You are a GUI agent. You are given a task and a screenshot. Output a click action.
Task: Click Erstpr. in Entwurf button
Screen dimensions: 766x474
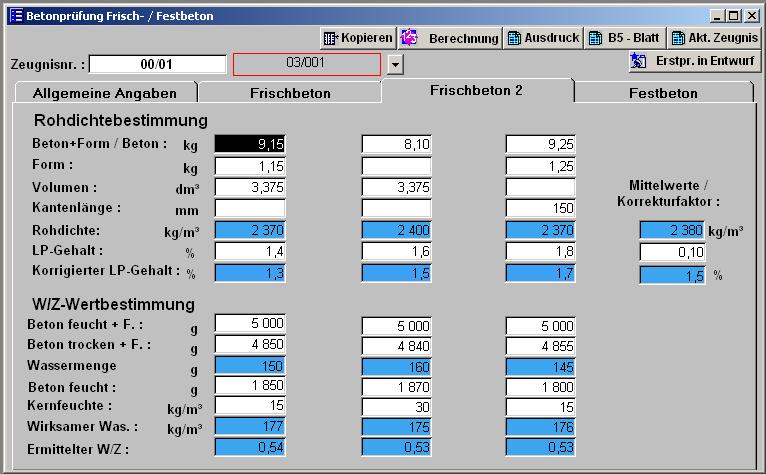[694, 62]
